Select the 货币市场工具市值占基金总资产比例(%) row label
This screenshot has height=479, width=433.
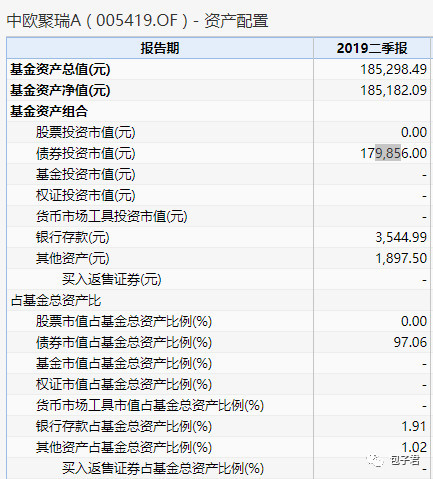click(150, 405)
